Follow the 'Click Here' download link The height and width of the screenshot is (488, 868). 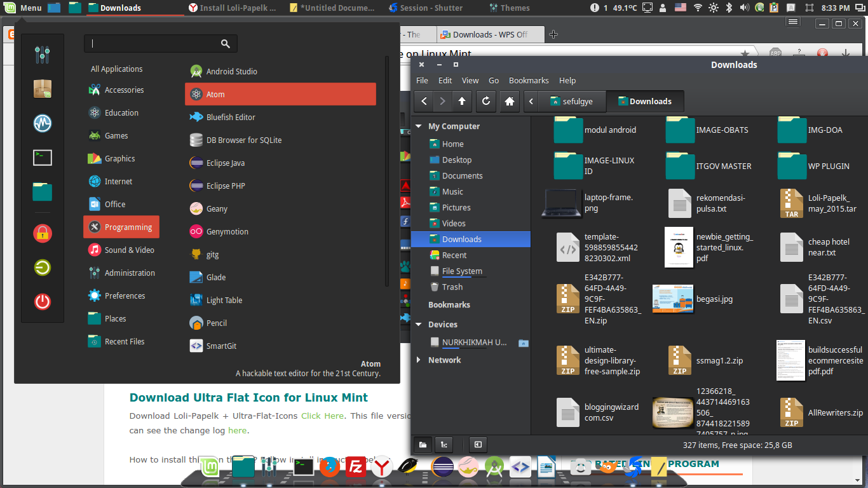point(322,416)
